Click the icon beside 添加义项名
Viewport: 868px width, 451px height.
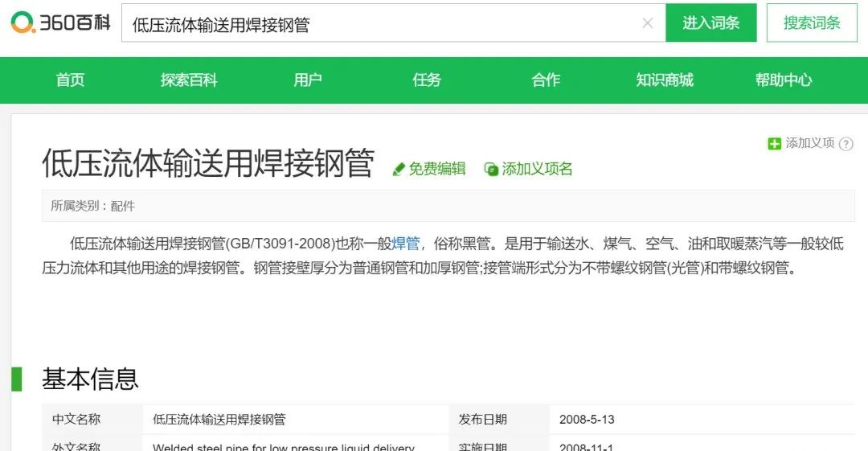[x=491, y=169]
